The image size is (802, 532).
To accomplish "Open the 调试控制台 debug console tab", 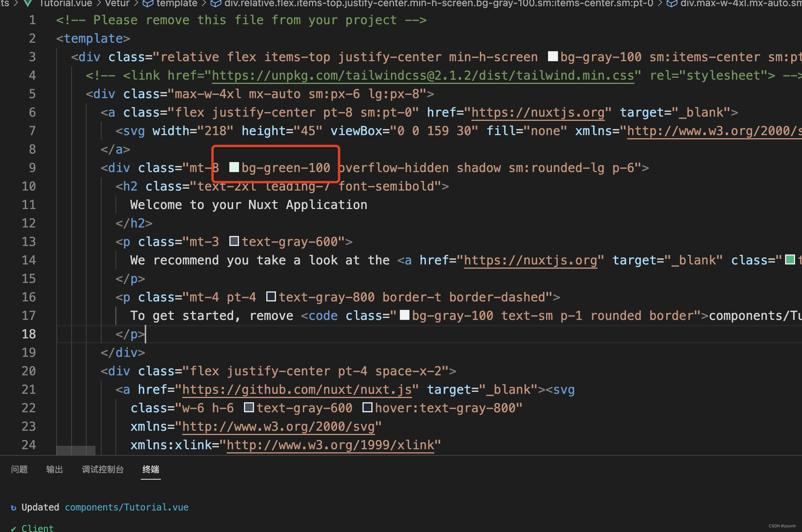I will (x=103, y=469).
